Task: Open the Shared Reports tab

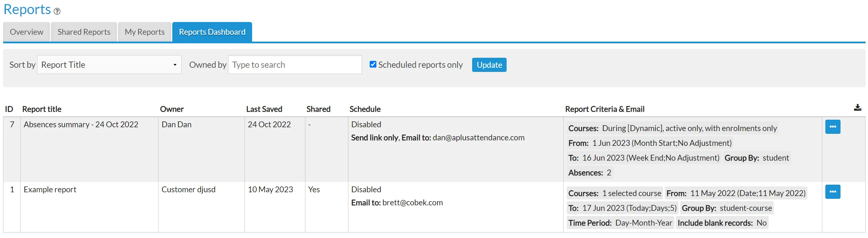Action: [x=84, y=32]
